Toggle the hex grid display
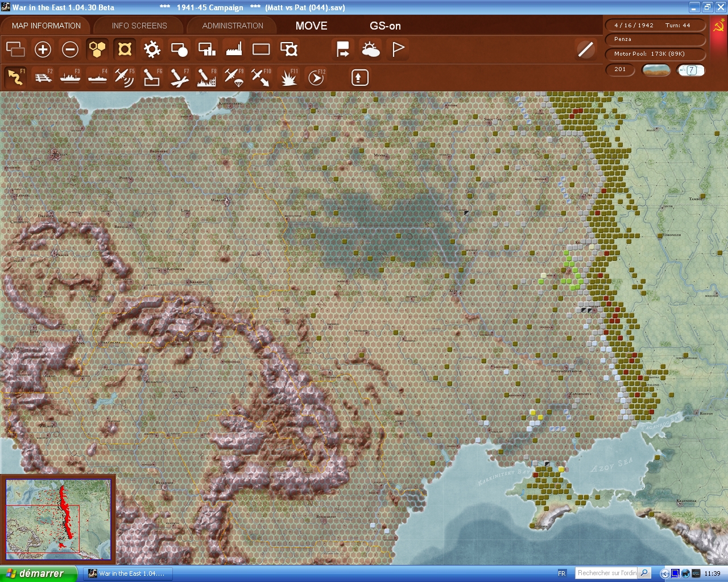728x582 pixels. [97, 49]
